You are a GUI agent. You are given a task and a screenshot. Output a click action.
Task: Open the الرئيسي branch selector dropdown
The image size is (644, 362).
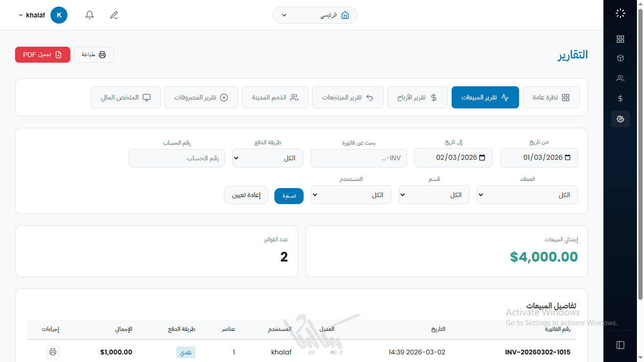click(314, 15)
